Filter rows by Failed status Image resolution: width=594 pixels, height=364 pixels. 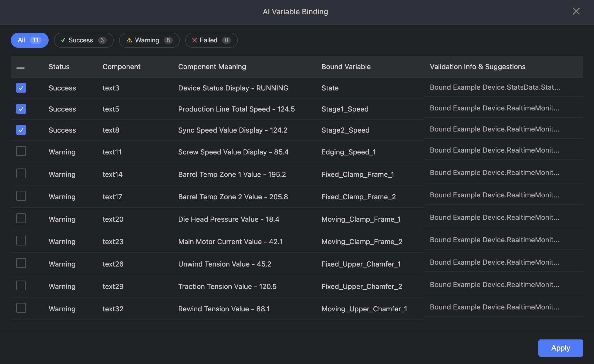pyautogui.click(x=211, y=40)
